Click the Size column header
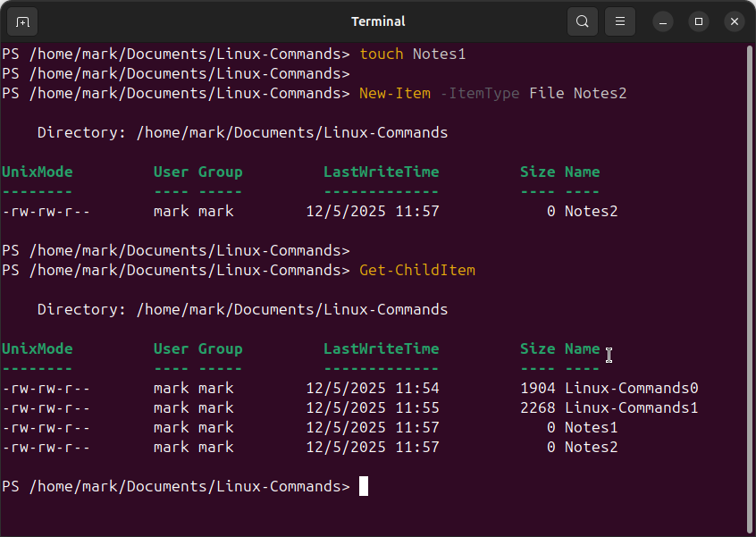Image resolution: width=756 pixels, height=537 pixels. pos(537,348)
